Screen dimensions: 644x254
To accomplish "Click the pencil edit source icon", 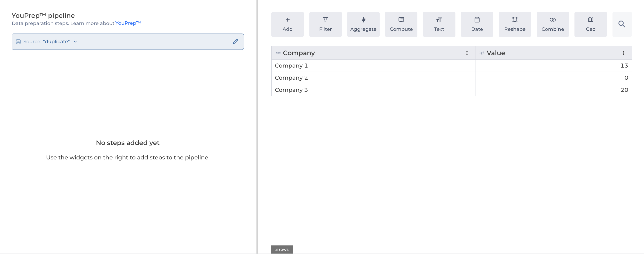I will 235,41.
